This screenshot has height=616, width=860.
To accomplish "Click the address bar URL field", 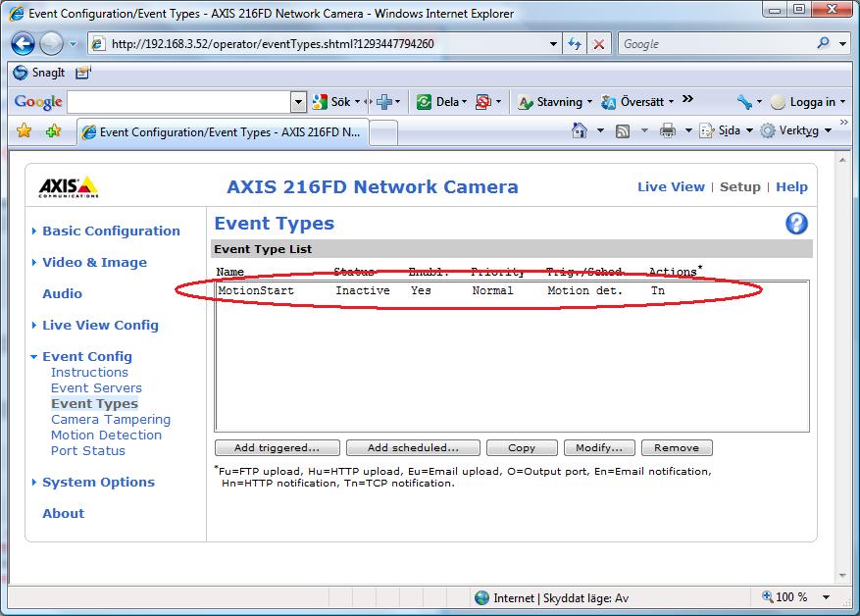I will coord(327,44).
